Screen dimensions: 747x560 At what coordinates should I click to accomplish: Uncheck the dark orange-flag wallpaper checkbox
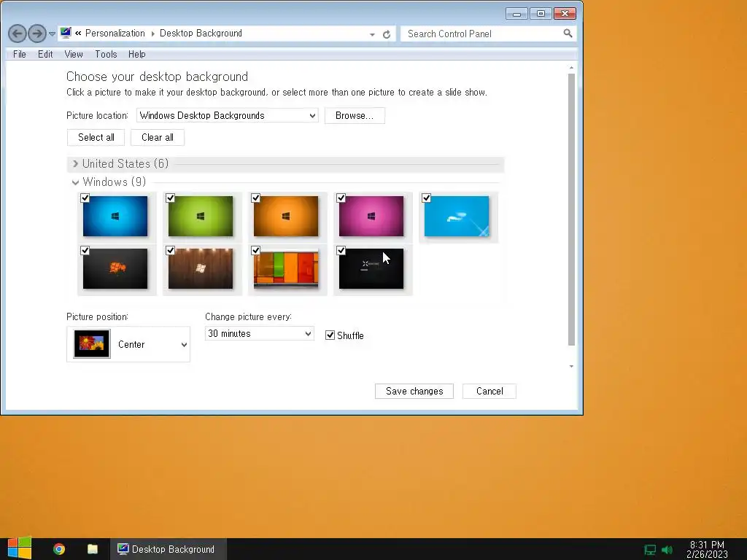pyautogui.click(x=85, y=251)
